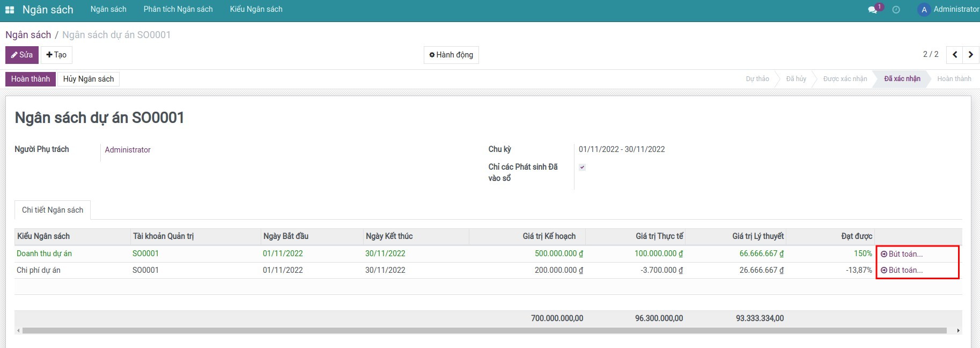Click the Administrator avatar icon
This screenshot has height=348, width=980.
point(924,10)
